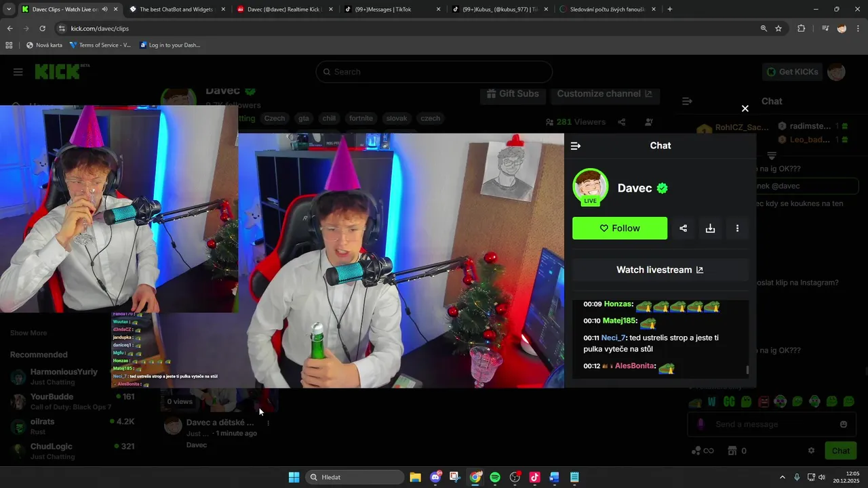The image size is (868, 488).
Task: Collapse the clip Chat panel with the arrow icon
Action: coord(576,146)
